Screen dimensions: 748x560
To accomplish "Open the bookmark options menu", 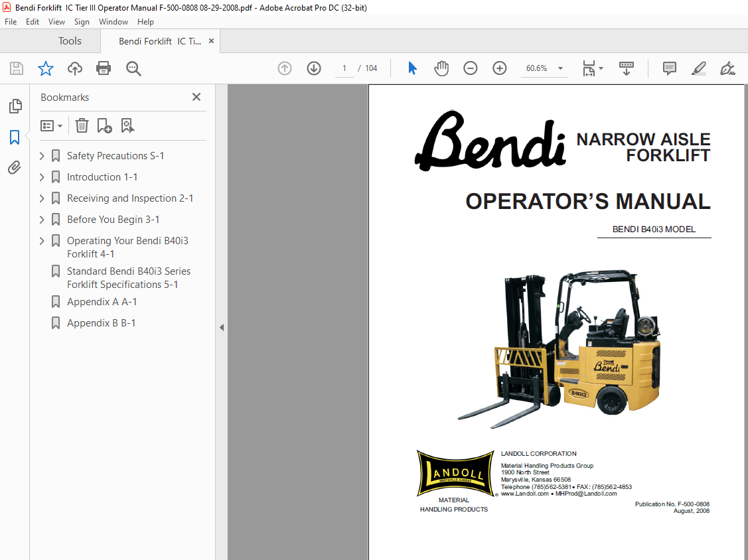I will coord(51,125).
